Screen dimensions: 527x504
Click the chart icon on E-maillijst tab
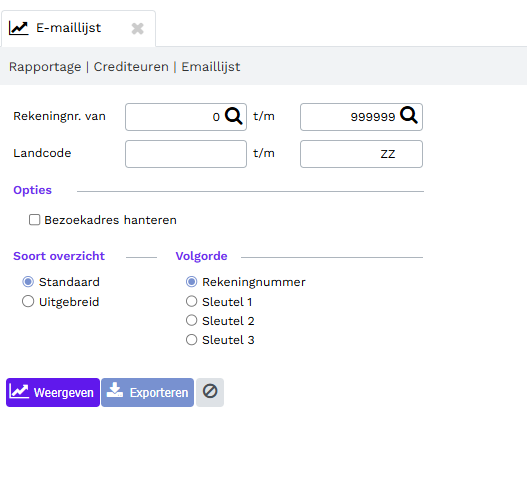pyautogui.click(x=18, y=28)
